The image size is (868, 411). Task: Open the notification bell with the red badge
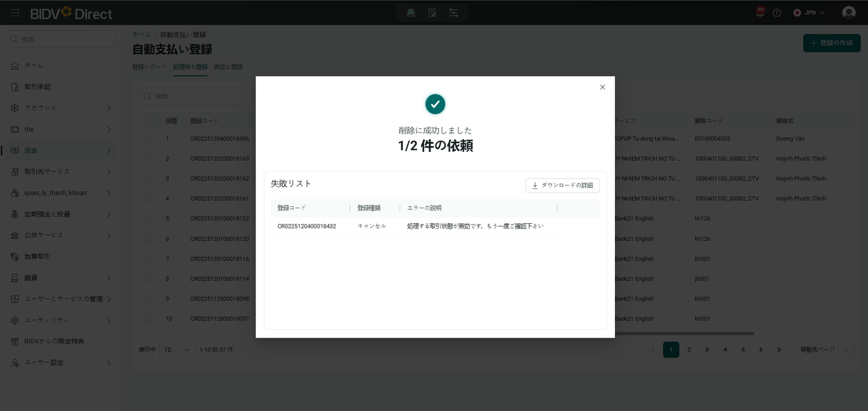[x=760, y=12]
